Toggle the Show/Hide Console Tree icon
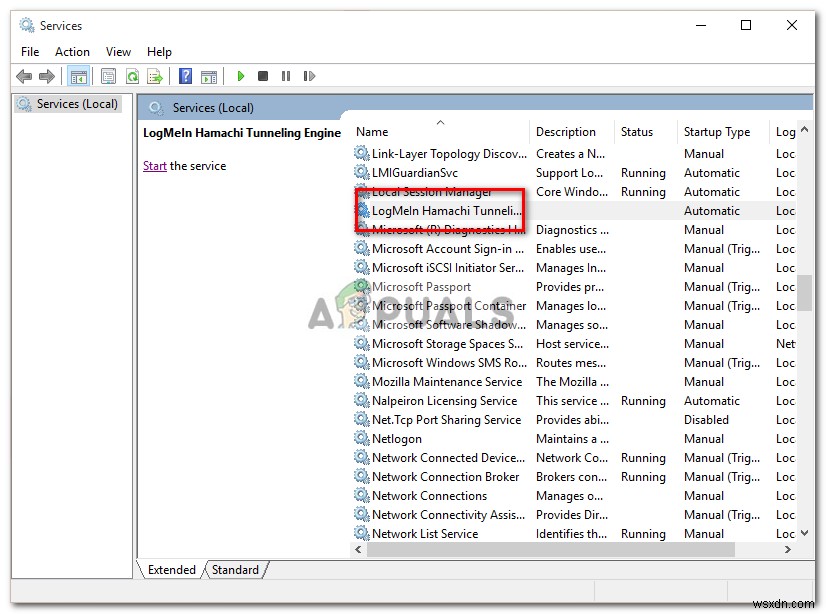Image resolution: width=826 pixels, height=614 pixels. pos(78,76)
